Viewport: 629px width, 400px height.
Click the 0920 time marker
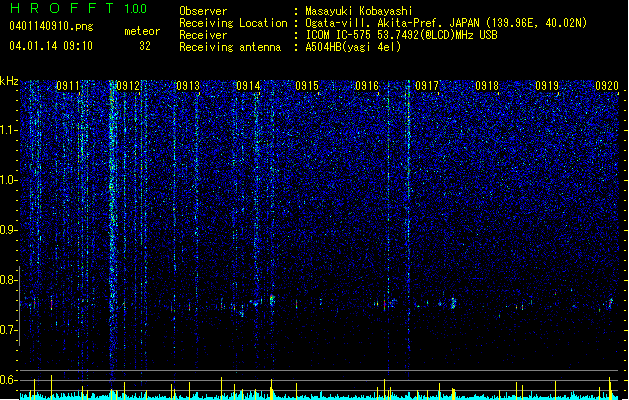pos(607,86)
